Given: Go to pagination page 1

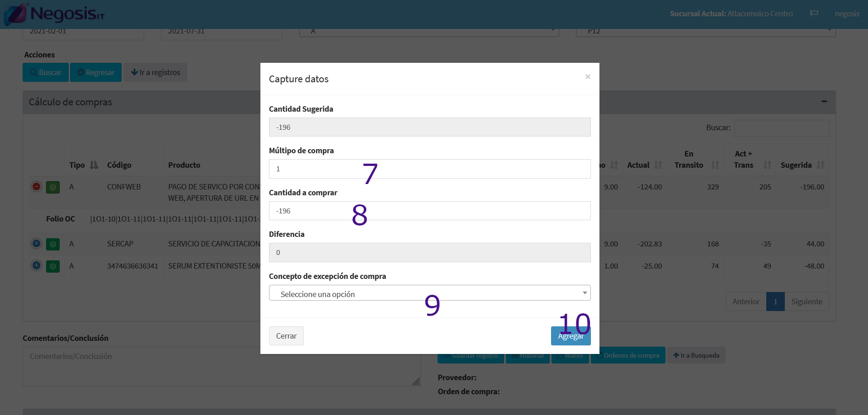Looking at the screenshot, I should (775, 302).
